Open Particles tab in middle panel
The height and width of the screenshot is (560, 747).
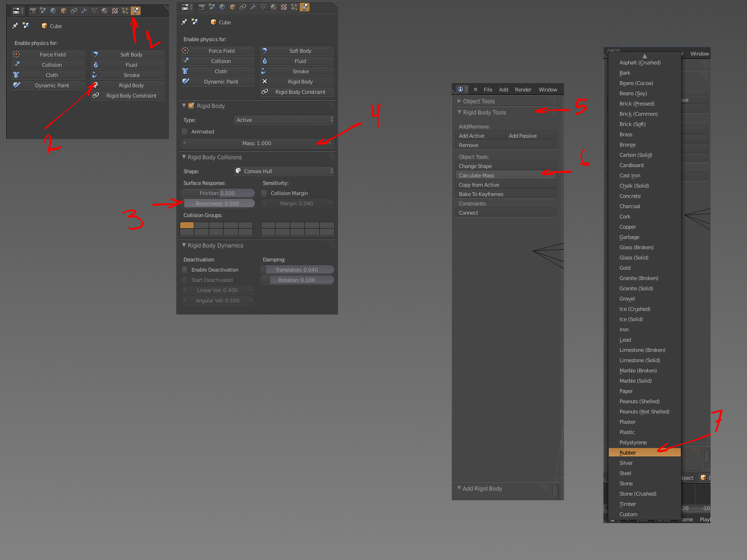click(x=294, y=7)
